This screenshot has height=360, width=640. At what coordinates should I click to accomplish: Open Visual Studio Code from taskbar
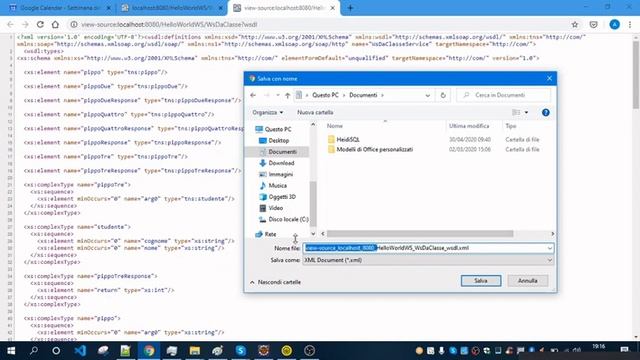point(80,351)
